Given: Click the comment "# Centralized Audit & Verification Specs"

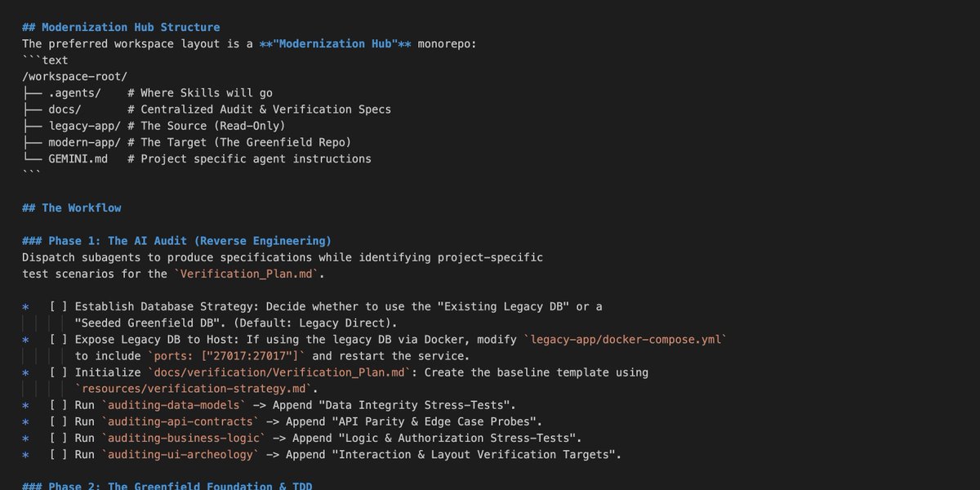Looking at the screenshot, I should point(260,109).
